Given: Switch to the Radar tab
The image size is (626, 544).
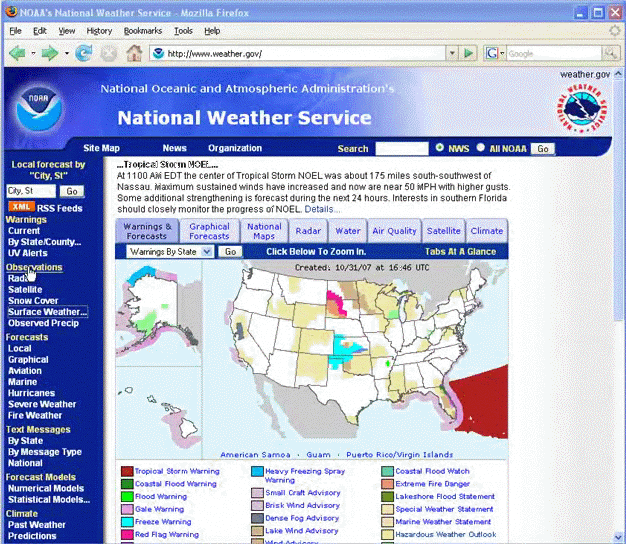Looking at the screenshot, I should (x=308, y=231).
